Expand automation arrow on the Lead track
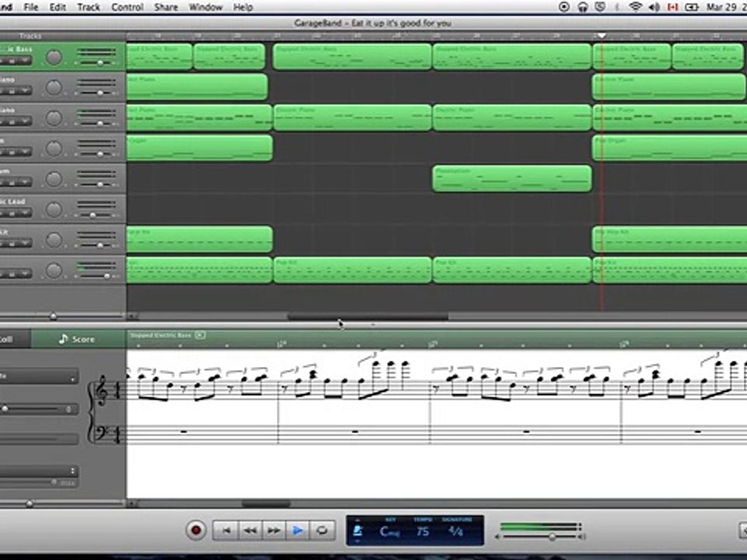 tap(26, 213)
